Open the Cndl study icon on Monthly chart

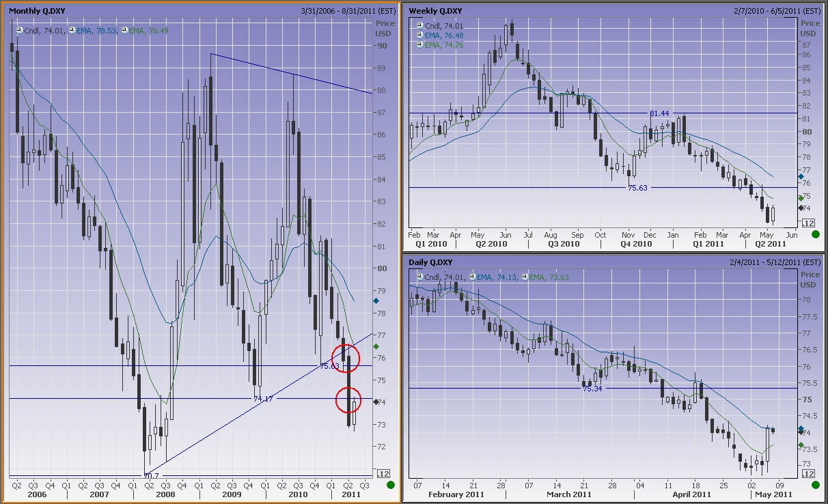20,31
